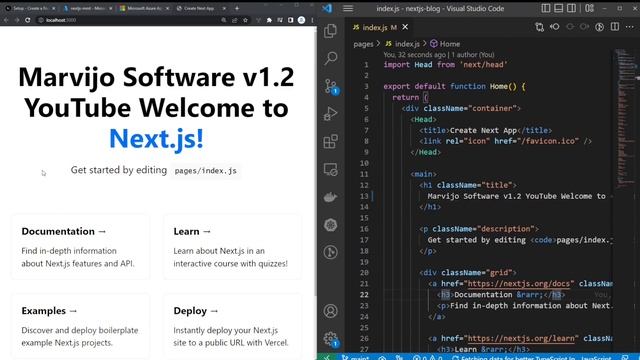
Task: Switch to Microsoft Azure browser tab
Action: (144, 8)
